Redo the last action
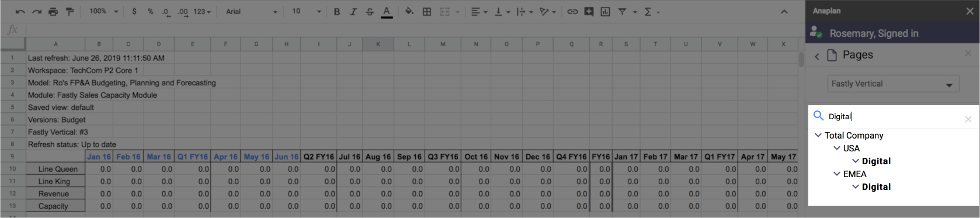980x218 pixels. click(37, 12)
